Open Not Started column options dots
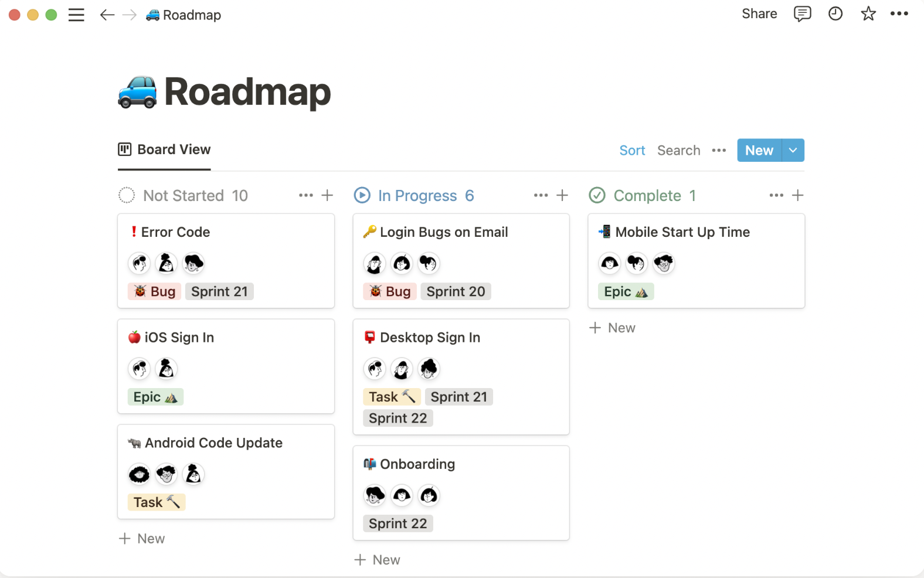This screenshot has height=578, width=924. click(305, 195)
